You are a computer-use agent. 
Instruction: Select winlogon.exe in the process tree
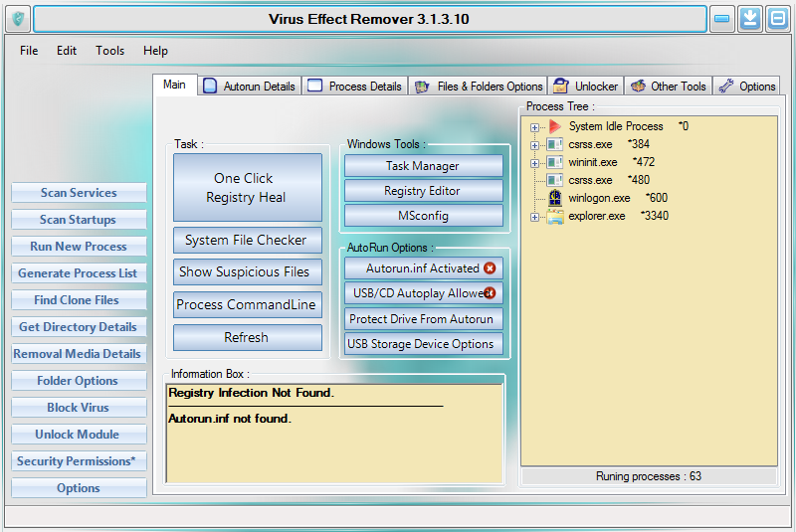pyautogui.click(x=618, y=198)
